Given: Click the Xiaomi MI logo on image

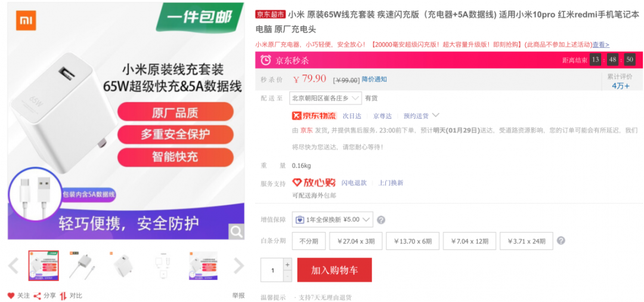Looking at the screenshot, I should coord(26,20).
